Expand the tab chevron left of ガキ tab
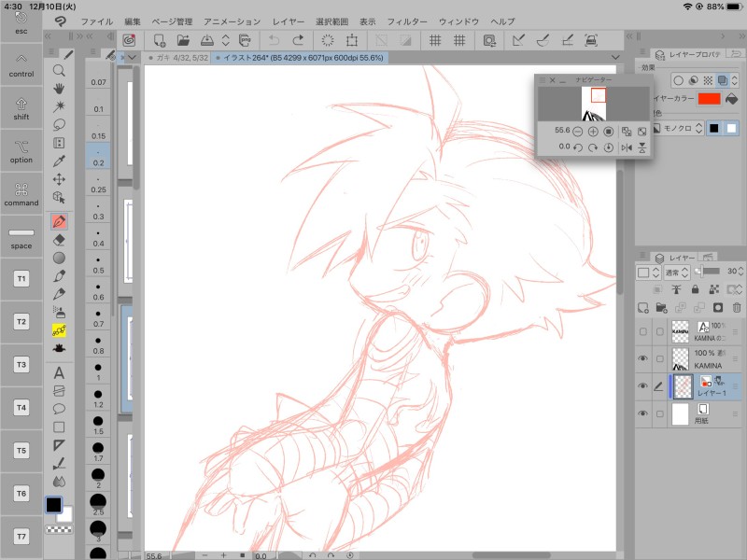The height and width of the screenshot is (560, 747). click(x=132, y=58)
